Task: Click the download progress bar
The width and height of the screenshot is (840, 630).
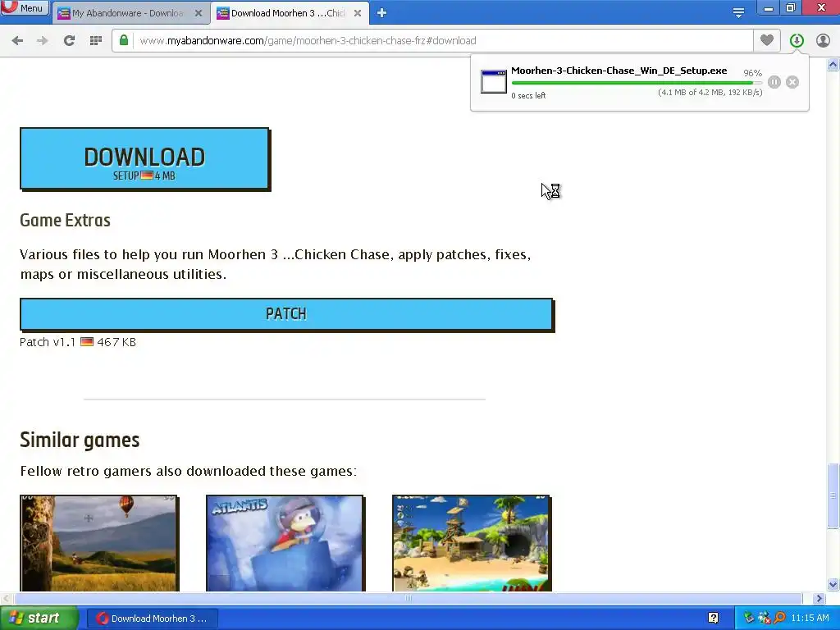Action: (637, 83)
